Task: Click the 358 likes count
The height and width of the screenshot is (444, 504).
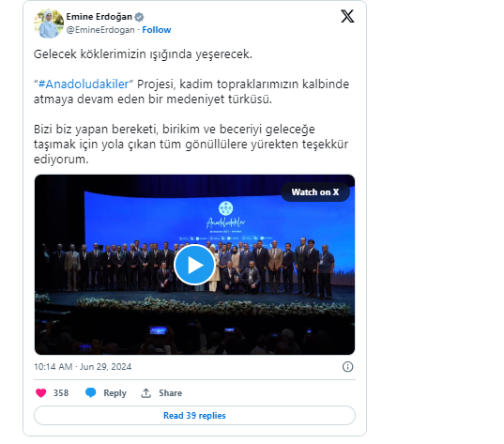Action: [61, 393]
